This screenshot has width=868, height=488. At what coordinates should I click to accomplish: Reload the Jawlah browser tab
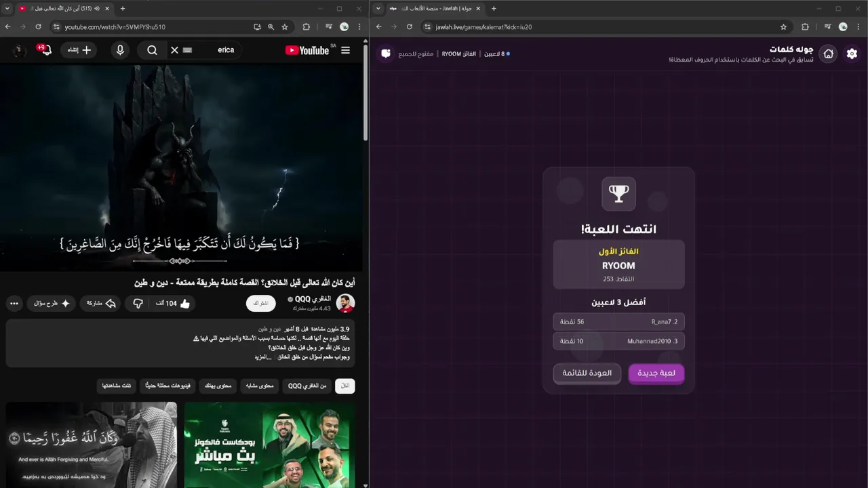coord(410,27)
